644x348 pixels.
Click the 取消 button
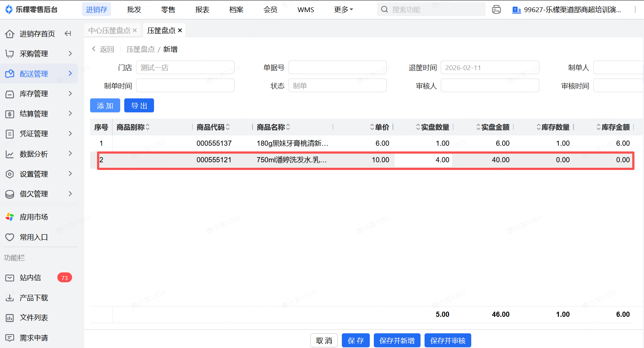pos(324,341)
